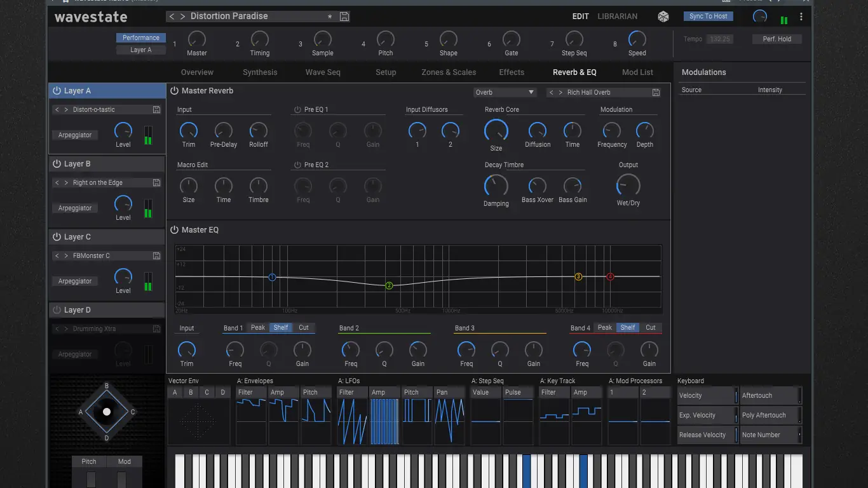Toggle Layer B power button
This screenshot has width=868, height=488.
(57, 164)
